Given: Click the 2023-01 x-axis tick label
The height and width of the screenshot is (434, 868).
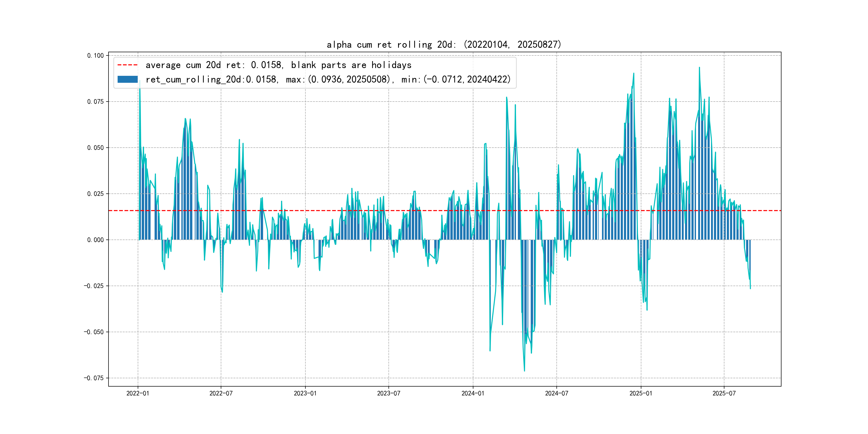Looking at the screenshot, I should pyautogui.click(x=305, y=393).
